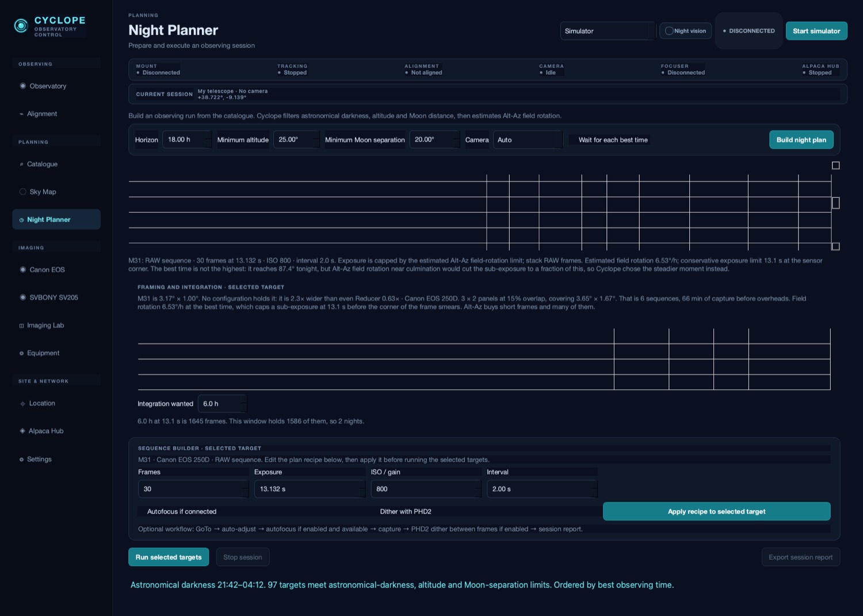Open the Location page
863x616 pixels.
56,403
